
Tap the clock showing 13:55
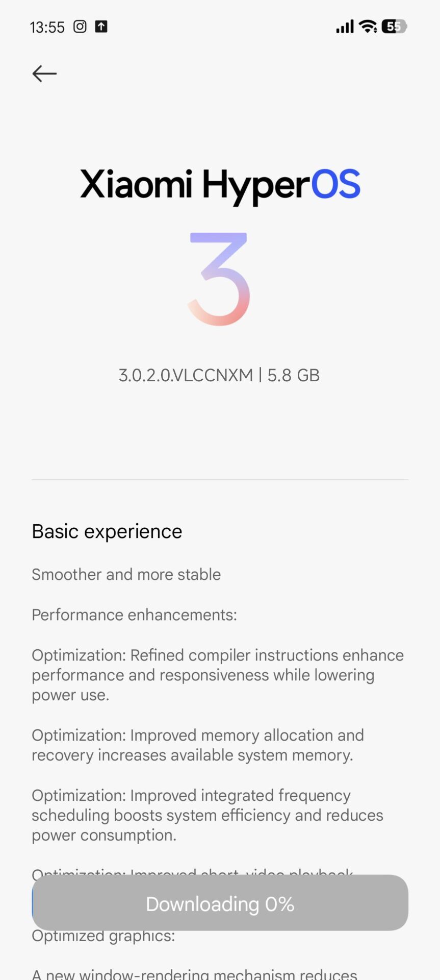click(x=47, y=27)
